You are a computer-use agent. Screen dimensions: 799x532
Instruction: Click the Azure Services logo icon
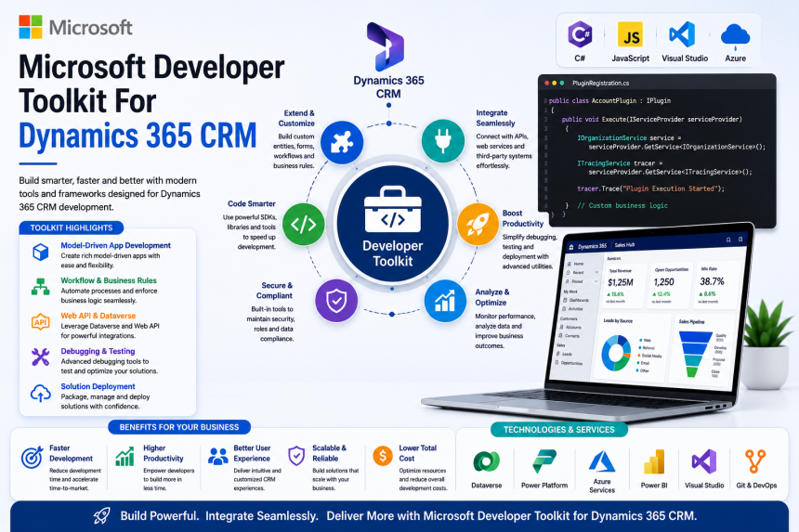(x=602, y=461)
